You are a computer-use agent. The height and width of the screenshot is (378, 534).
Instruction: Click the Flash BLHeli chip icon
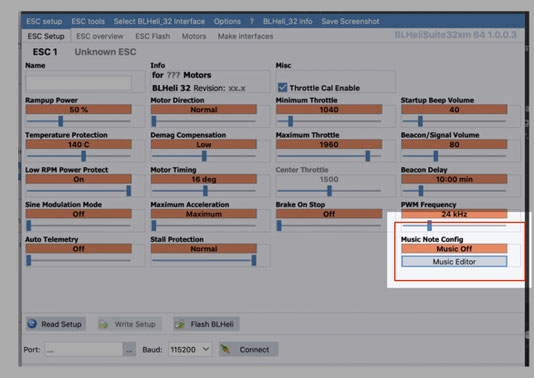(x=179, y=324)
